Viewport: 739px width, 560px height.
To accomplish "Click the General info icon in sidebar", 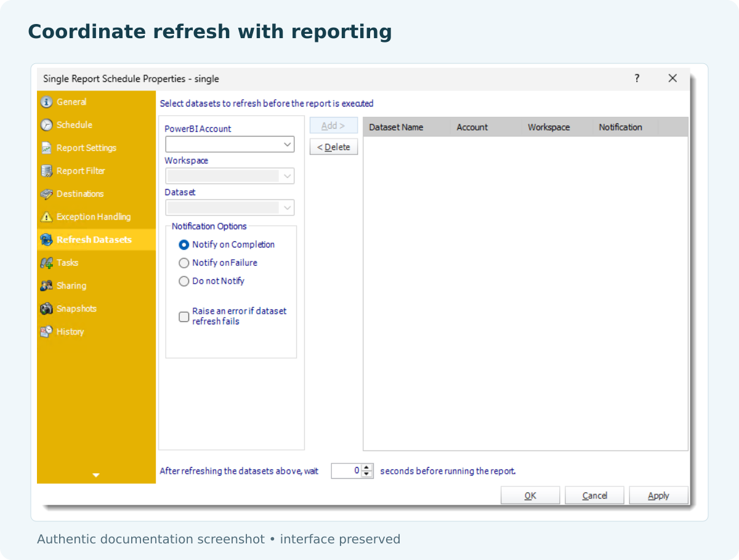I will coord(46,102).
